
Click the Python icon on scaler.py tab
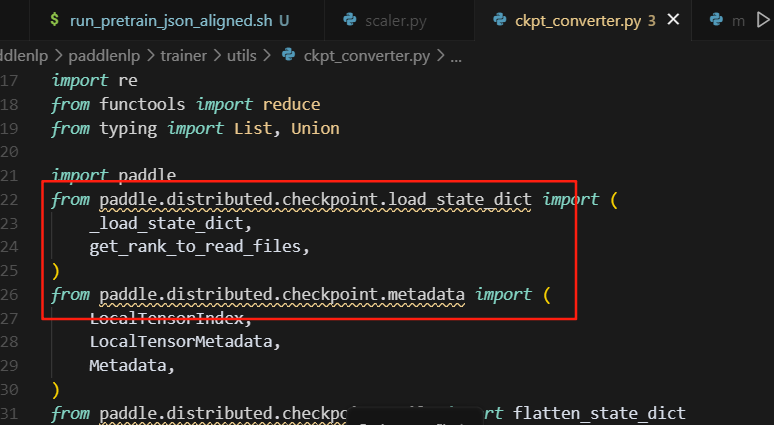tap(351, 20)
